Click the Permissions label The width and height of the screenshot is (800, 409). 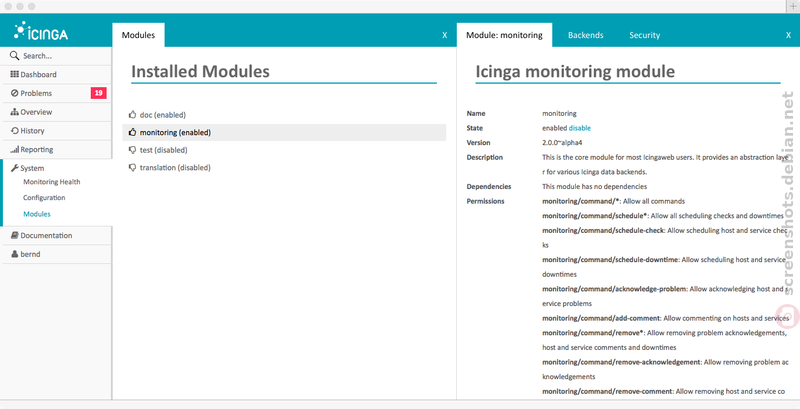pyautogui.click(x=485, y=201)
